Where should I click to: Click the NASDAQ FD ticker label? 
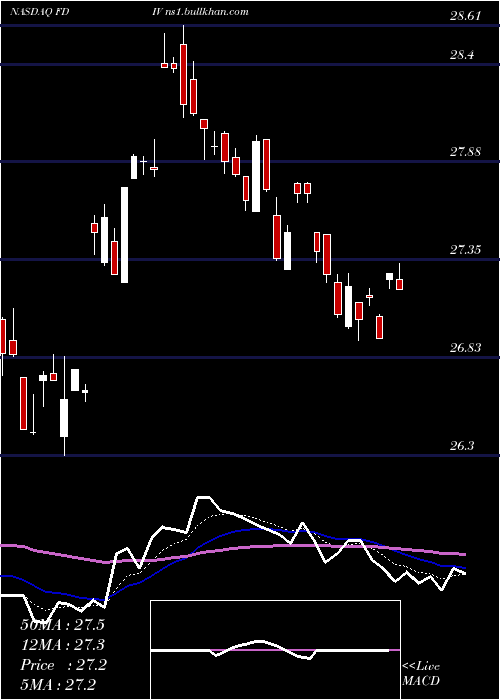tap(39, 12)
